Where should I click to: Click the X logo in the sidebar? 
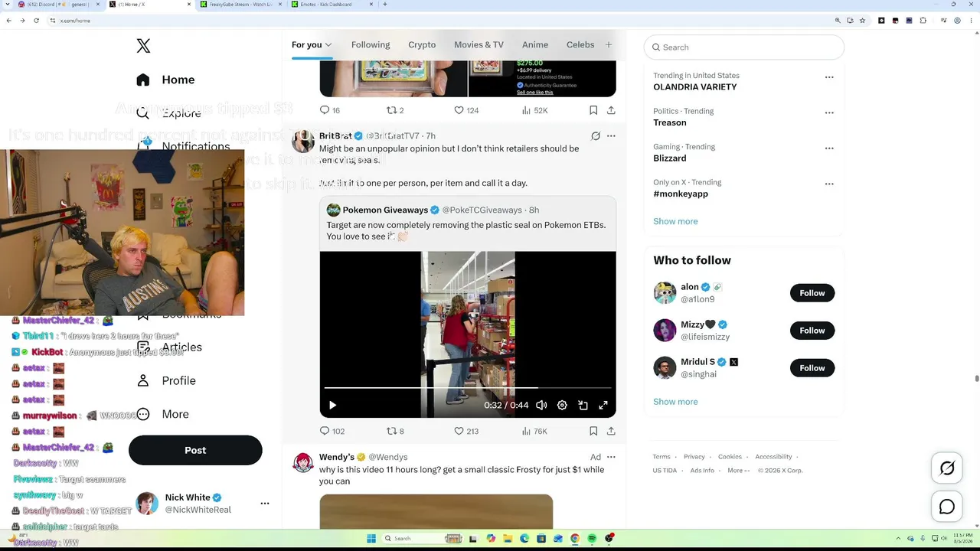[143, 46]
